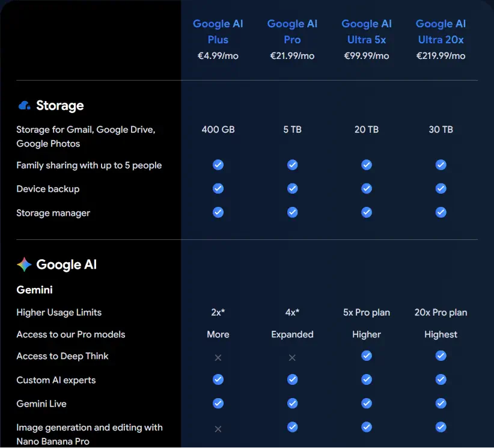Click Nano Banana Pro X mark for Plus
The height and width of the screenshot is (448, 494).
pyautogui.click(x=218, y=429)
